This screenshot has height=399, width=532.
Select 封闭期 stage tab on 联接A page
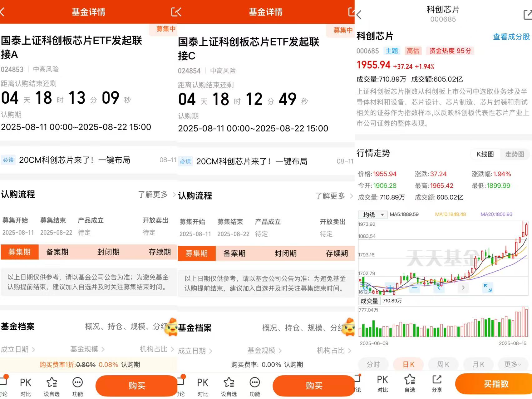[x=108, y=252]
